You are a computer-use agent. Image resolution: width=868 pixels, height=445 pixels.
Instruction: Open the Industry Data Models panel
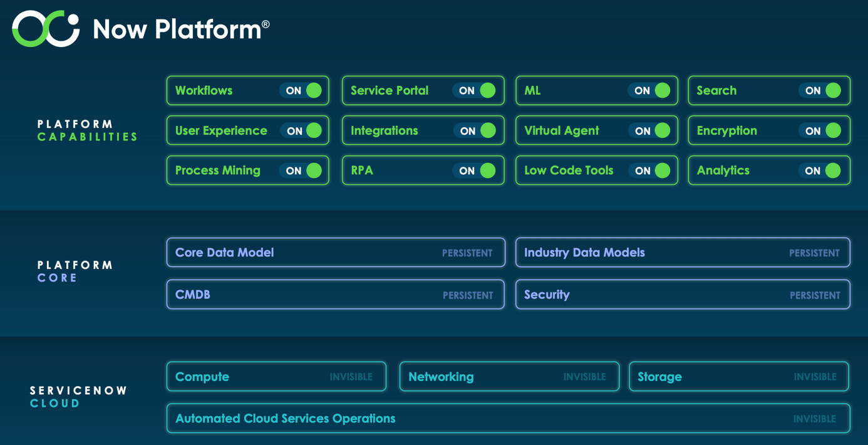683,253
